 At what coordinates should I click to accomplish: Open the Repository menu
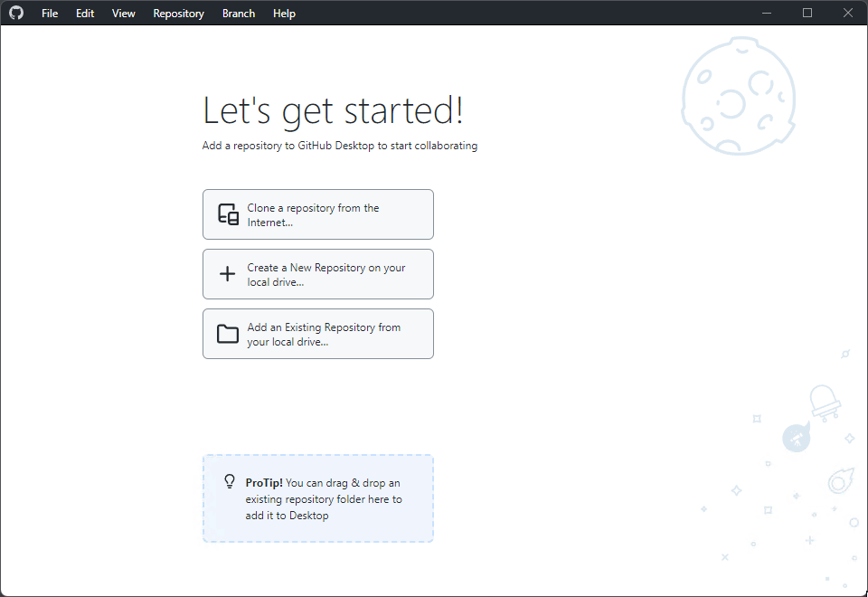[x=178, y=13]
